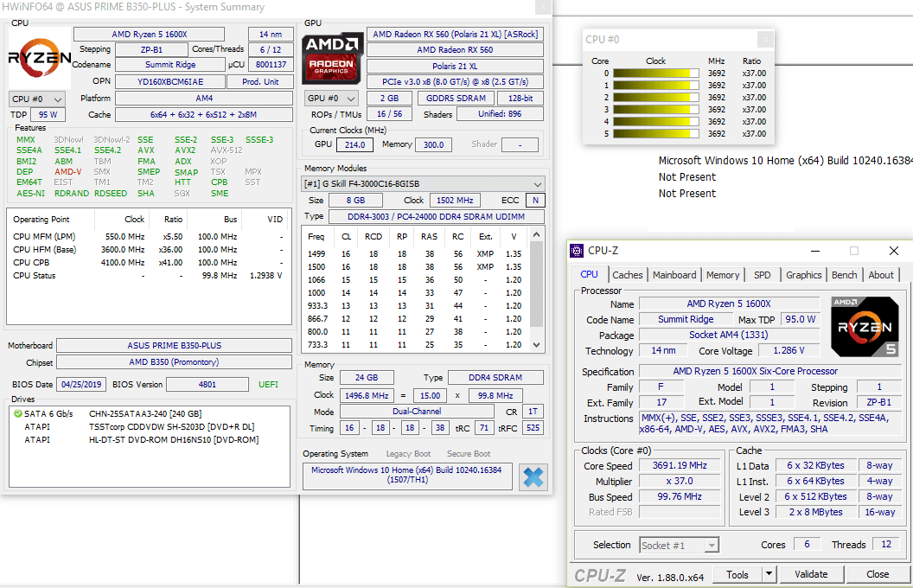Select the Bench tab in CPU-Z
Viewport: 913px width, 588px height.
pos(845,275)
